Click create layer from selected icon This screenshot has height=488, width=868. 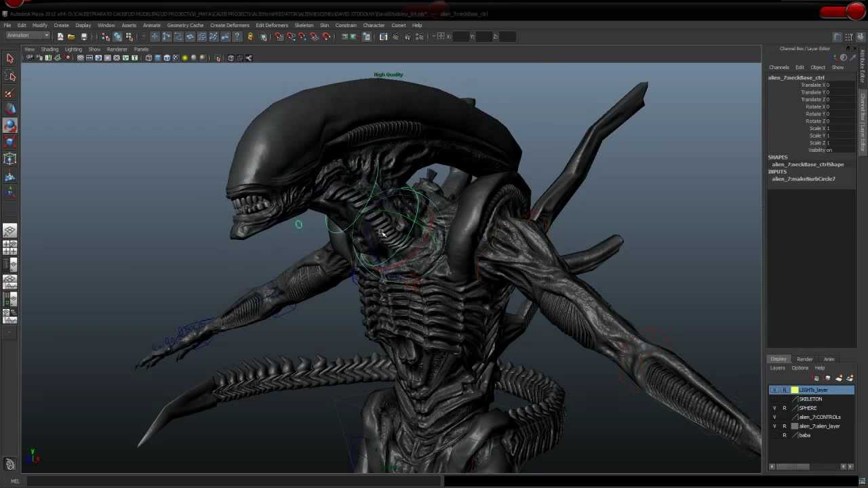point(850,378)
